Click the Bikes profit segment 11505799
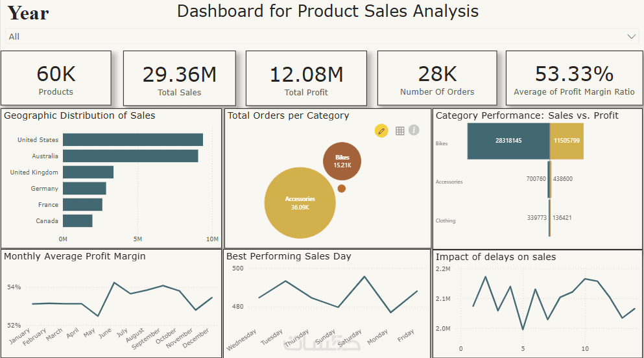This screenshot has height=358, width=644. point(566,141)
